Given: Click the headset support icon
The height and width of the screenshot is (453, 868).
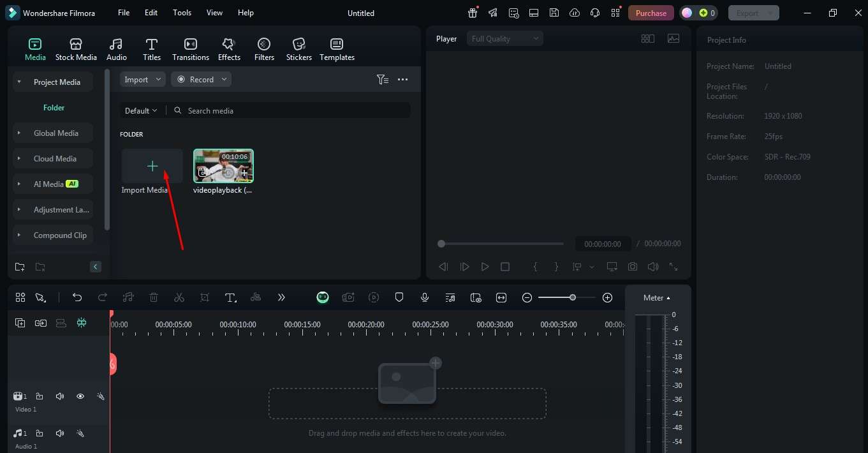Looking at the screenshot, I should 595,13.
